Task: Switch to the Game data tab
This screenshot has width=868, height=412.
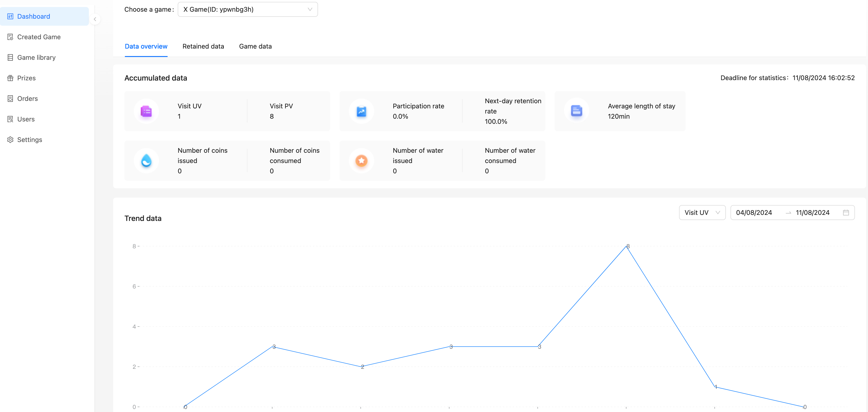Action: point(255,46)
